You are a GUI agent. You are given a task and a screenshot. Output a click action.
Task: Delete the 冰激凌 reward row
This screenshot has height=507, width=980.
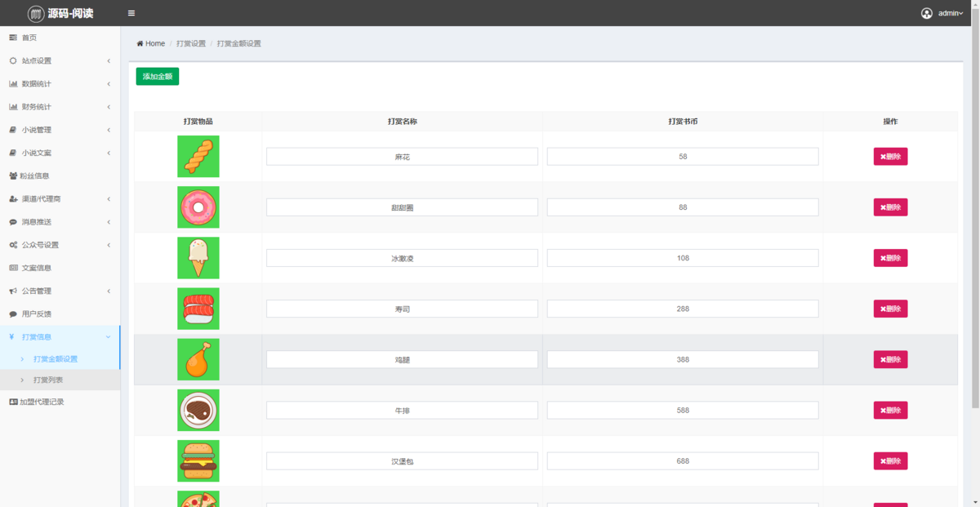click(x=890, y=258)
